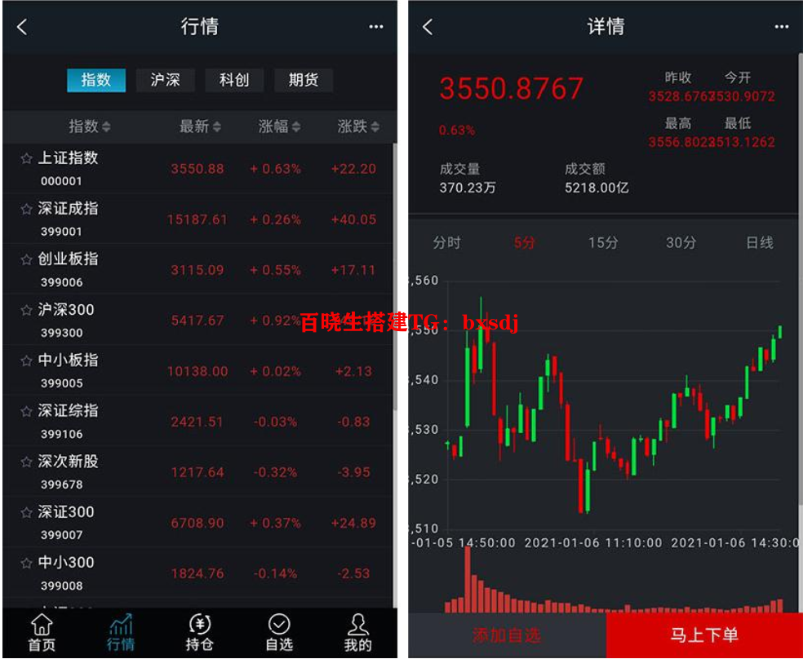The height and width of the screenshot is (659, 812).
Task: Click the 深证成指 change value +40.05
Action: (353, 219)
